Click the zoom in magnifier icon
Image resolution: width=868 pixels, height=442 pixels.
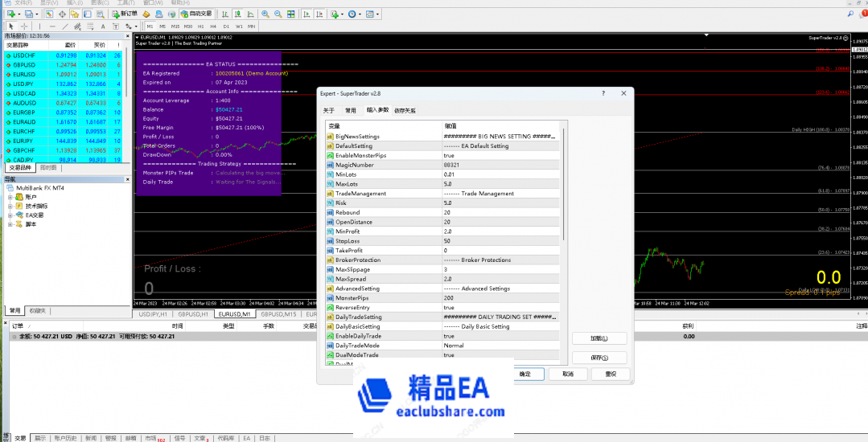point(265,14)
